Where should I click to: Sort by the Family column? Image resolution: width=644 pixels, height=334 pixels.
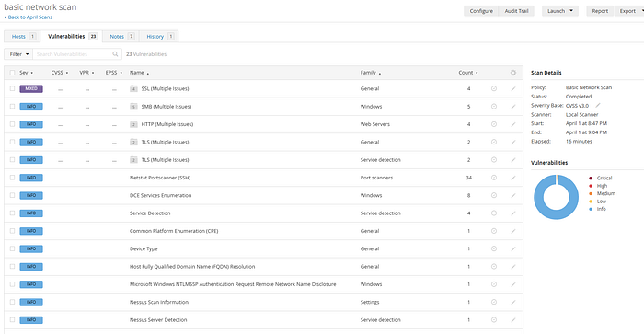click(x=371, y=73)
